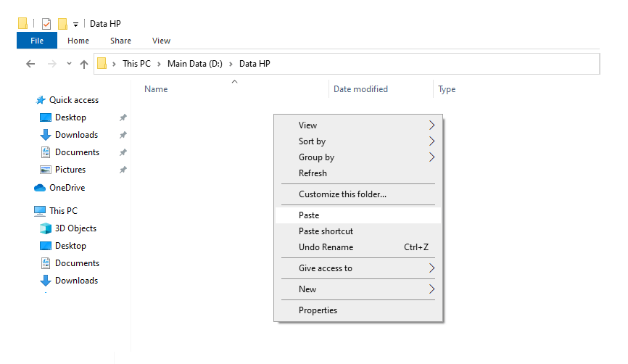Sort by the Date modified column header
The width and height of the screenshot is (628, 364).
pos(360,89)
